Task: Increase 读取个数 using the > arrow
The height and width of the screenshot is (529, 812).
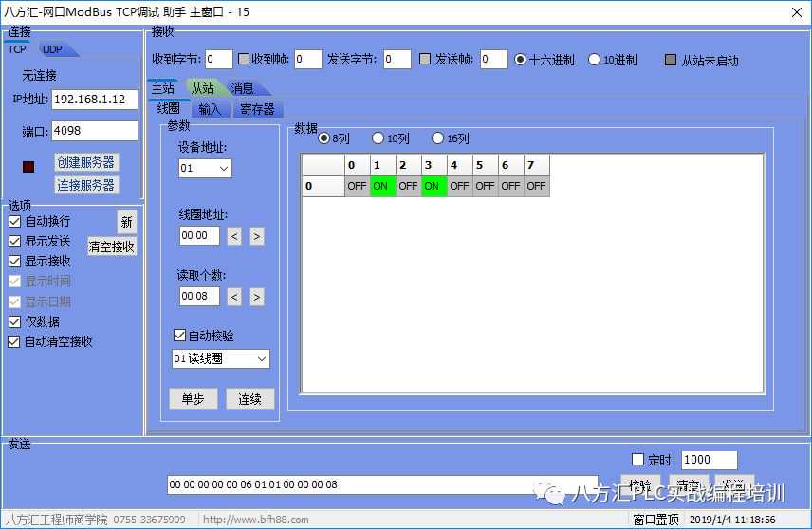Action: pos(257,297)
